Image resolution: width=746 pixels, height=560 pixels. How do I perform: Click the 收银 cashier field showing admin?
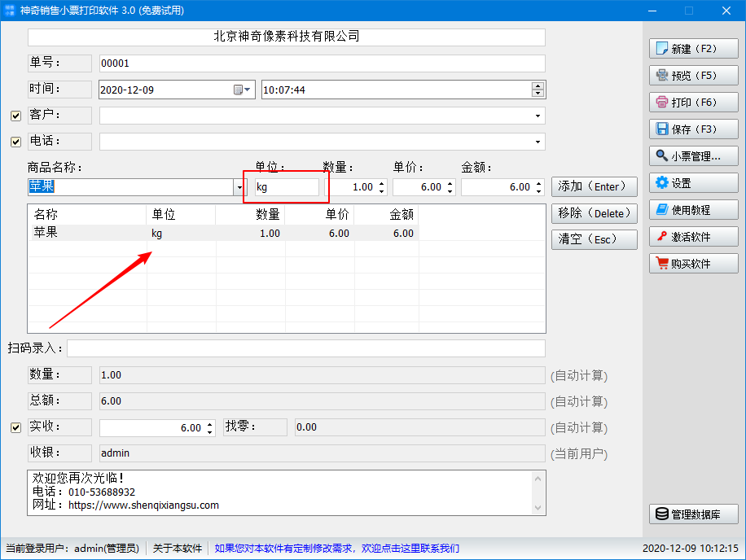click(322, 453)
